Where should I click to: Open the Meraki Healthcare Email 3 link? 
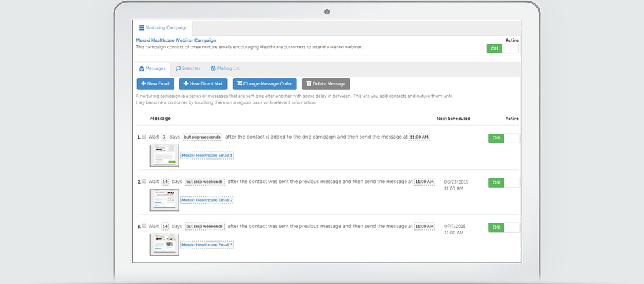pyautogui.click(x=207, y=245)
